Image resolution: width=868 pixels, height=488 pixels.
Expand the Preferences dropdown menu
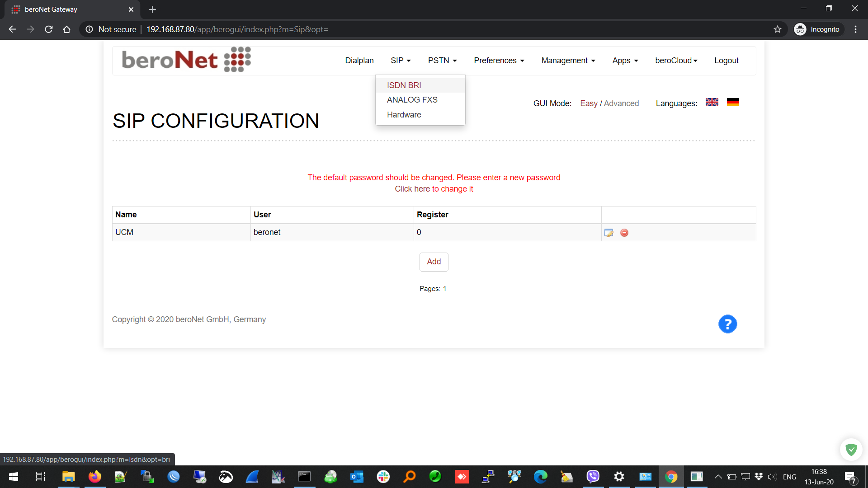(499, 61)
